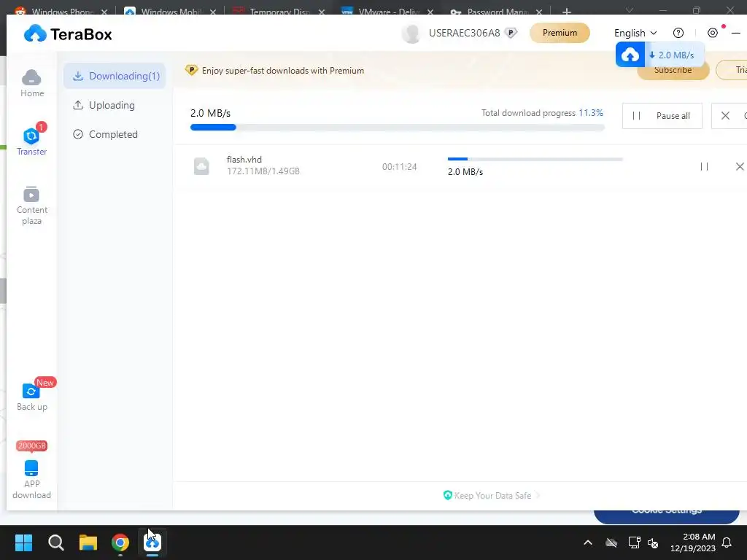
Task: Minimize the TeraBox window
Action: click(x=735, y=33)
